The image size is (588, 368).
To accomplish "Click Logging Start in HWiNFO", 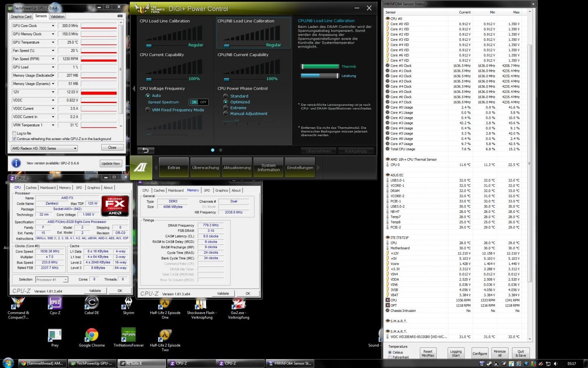I will [x=456, y=353].
